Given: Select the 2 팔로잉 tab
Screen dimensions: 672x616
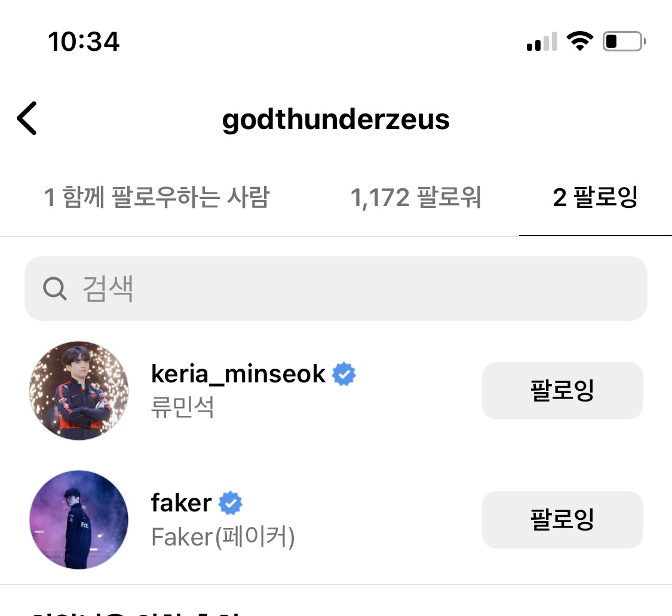Looking at the screenshot, I should coord(596,198).
